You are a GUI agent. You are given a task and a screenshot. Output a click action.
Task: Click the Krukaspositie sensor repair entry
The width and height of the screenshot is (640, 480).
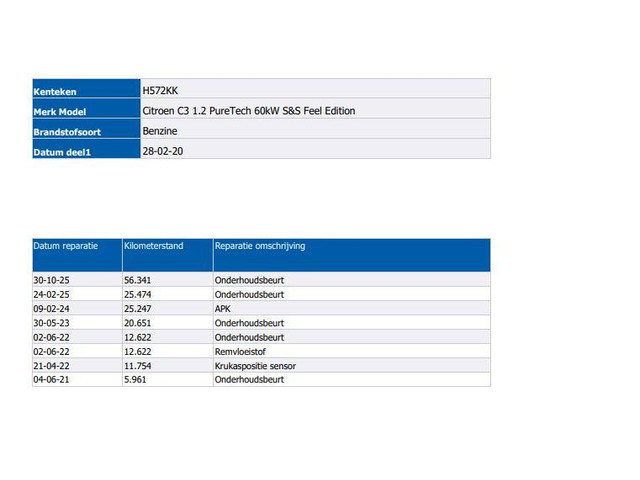coord(255,366)
